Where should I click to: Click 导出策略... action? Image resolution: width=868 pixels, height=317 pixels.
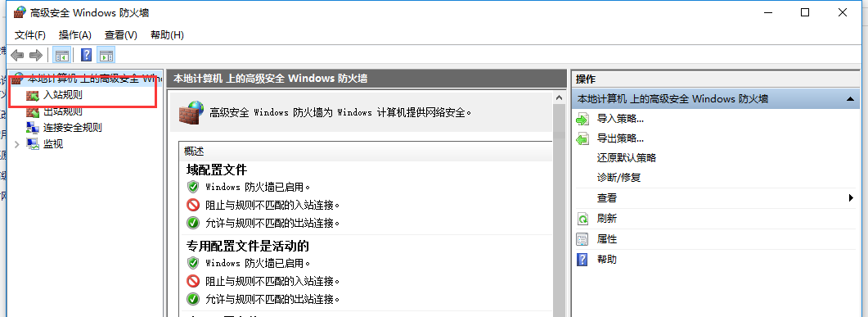pyautogui.click(x=620, y=138)
